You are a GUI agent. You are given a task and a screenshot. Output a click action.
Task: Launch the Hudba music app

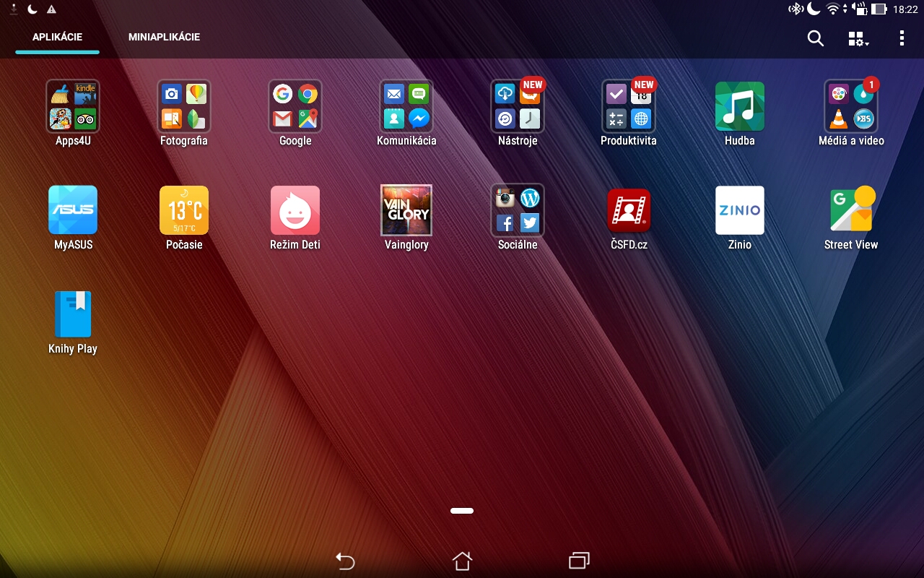tap(740, 106)
